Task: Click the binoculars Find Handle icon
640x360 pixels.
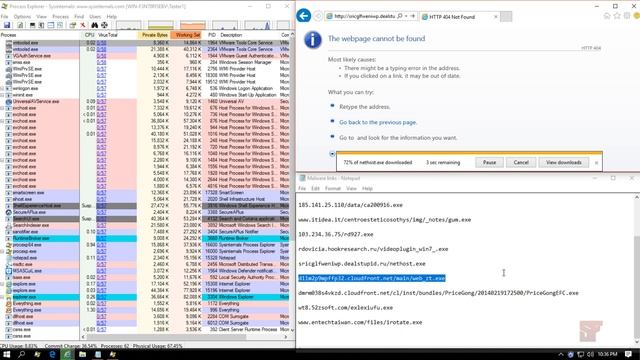Action: (x=94, y=25)
